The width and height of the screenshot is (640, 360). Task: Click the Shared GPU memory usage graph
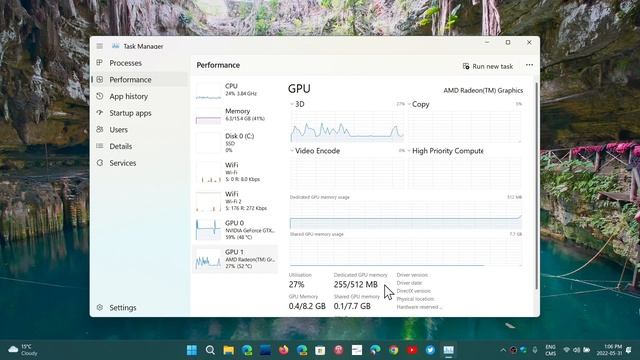[406, 252]
